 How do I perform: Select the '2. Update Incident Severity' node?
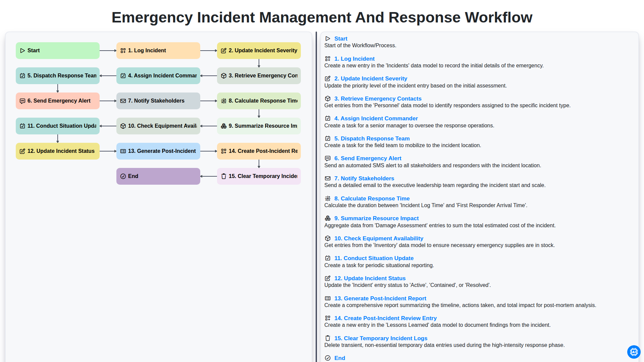259,51
